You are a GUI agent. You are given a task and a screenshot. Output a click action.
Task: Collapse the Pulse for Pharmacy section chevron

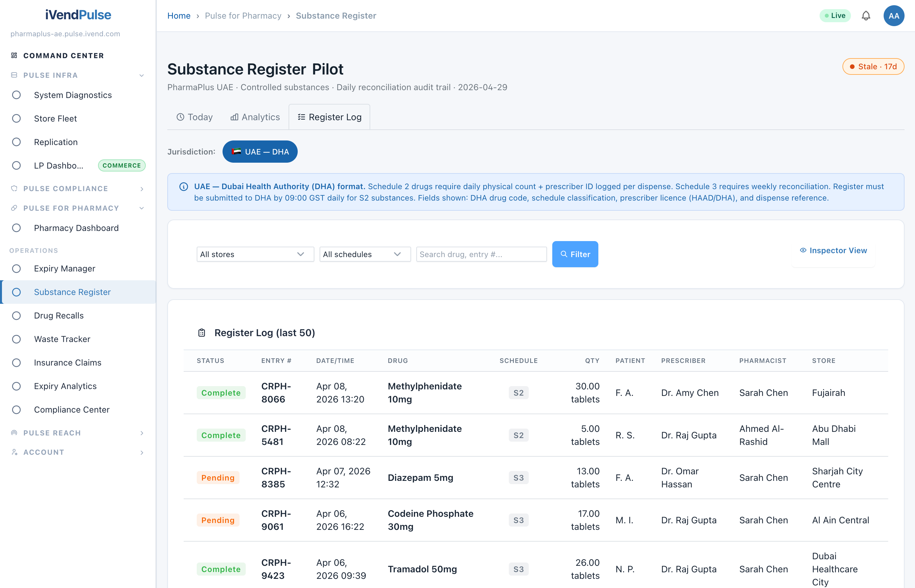pyautogui.click(x=142, y=208)
